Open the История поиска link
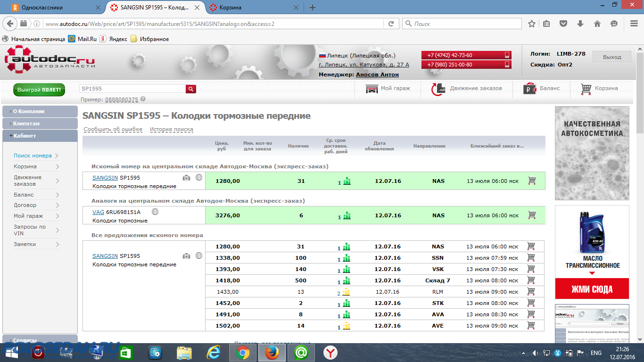The image size is (644, 362). tap(171, 130)
